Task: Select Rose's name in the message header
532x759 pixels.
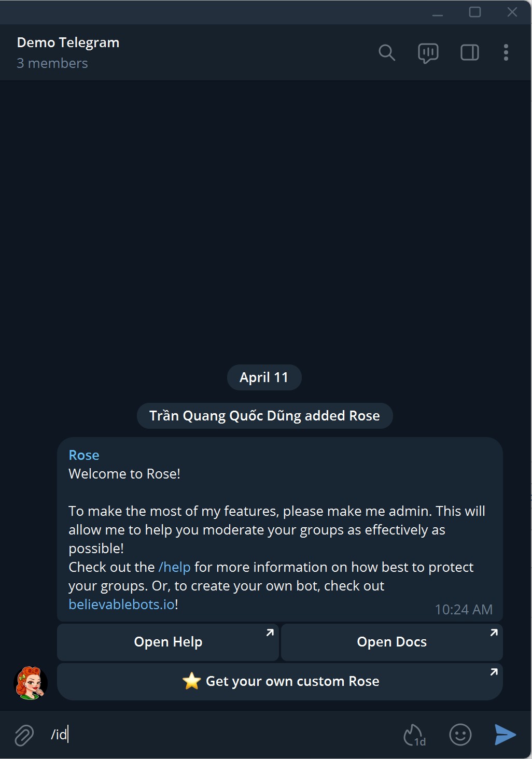Action: point(83,455)
